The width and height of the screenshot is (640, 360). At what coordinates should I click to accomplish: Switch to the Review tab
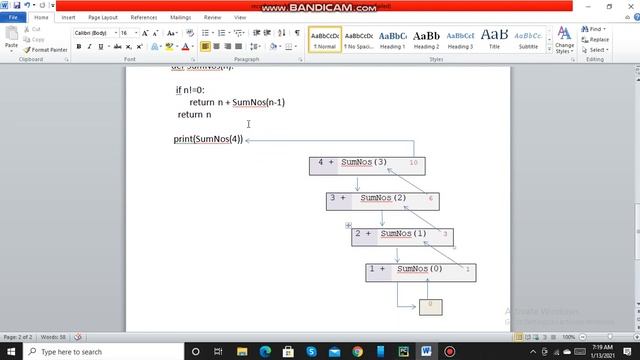(212, 18)
